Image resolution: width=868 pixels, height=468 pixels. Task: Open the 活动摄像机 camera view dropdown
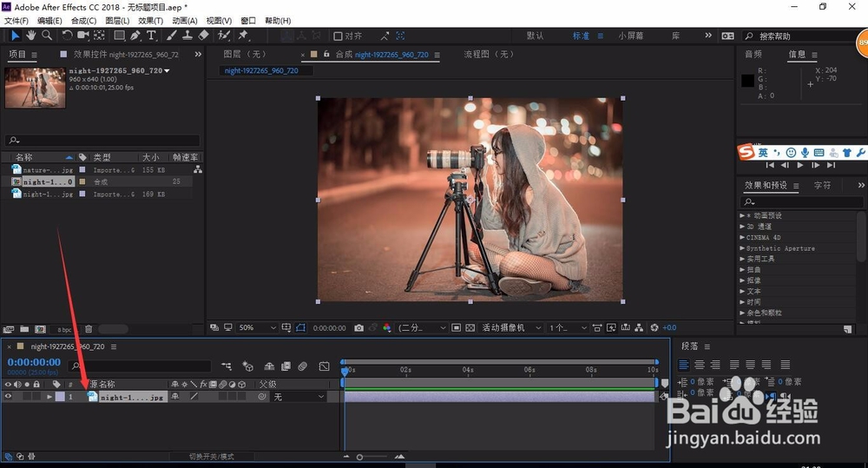510,328
